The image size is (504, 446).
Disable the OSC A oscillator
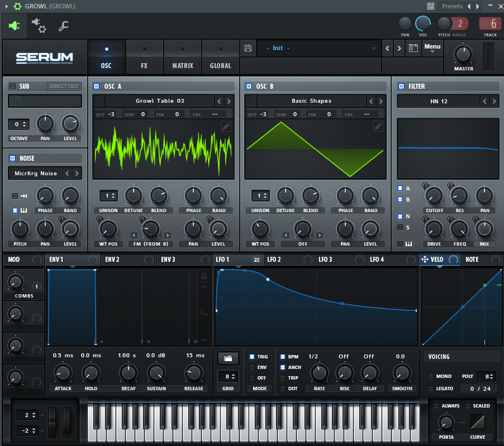[96, 87]
